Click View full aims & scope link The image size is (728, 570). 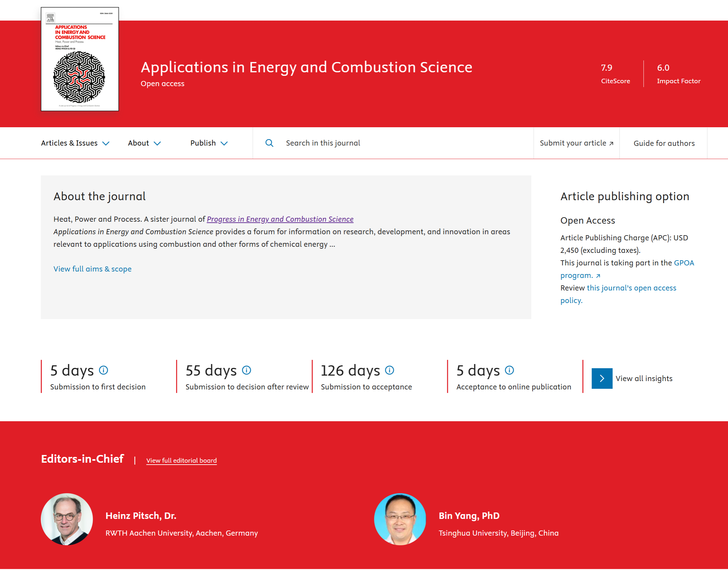(93, 269)
